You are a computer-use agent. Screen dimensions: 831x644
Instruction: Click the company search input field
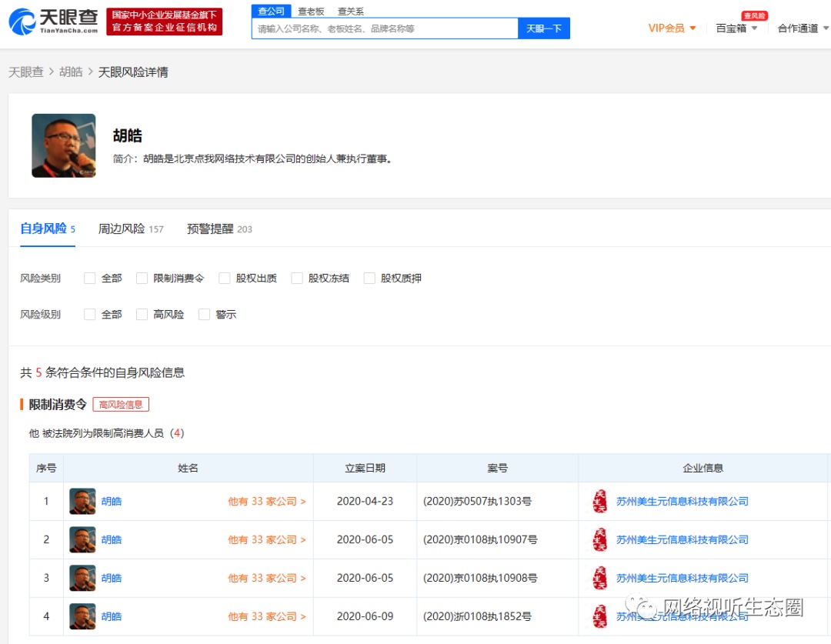click(385, 28)
